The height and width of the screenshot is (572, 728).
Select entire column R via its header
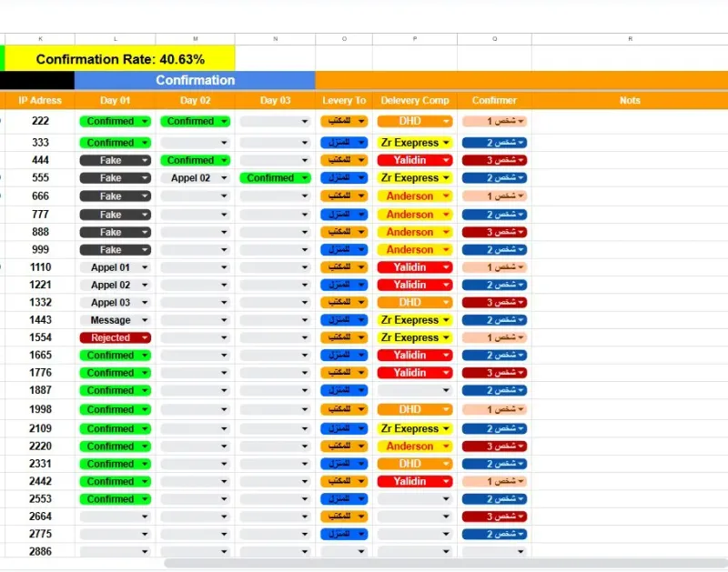[630, 39]
